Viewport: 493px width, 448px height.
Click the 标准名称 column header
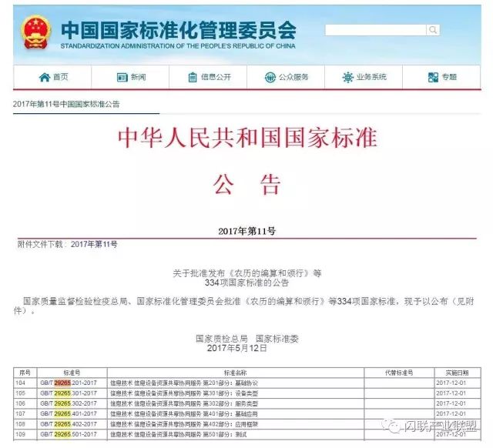pos(235,373)
